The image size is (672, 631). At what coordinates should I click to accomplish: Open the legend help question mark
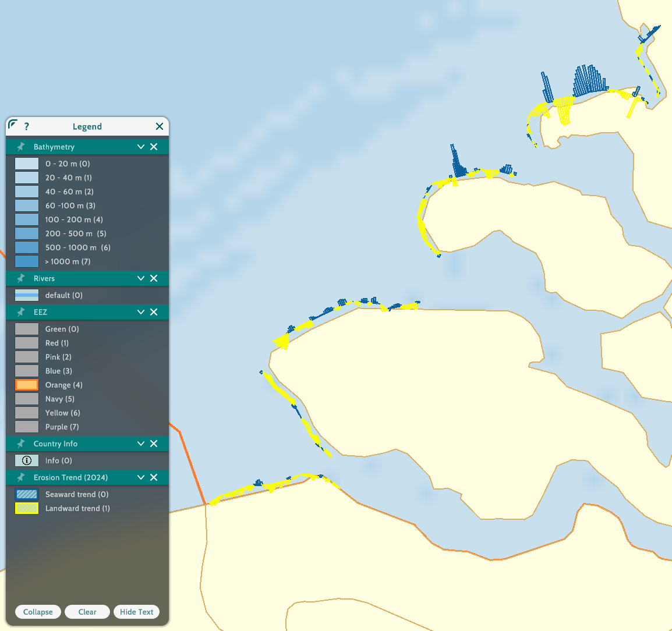(x=27, y=126)
